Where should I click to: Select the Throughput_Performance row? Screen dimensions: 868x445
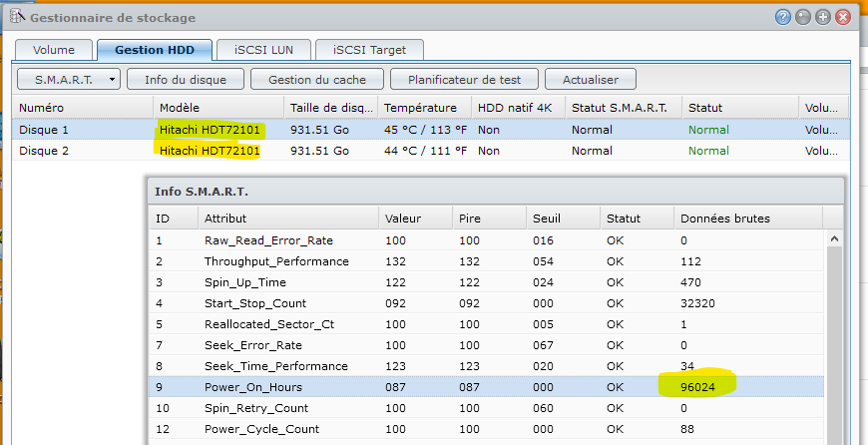coord(487,261)
